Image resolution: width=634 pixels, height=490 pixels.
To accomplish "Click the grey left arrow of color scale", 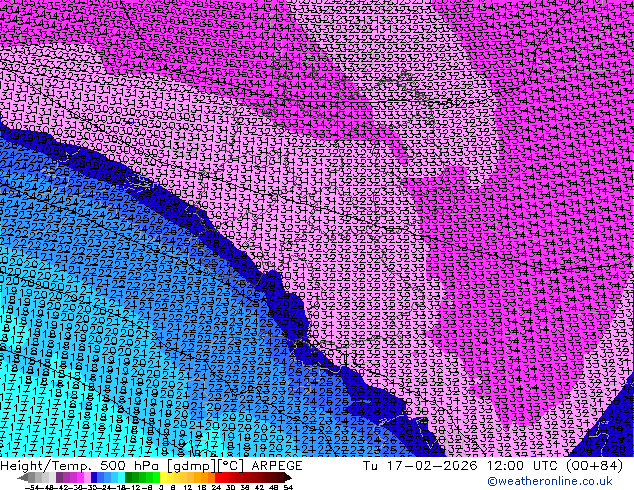I will click(x=23, y=477).
